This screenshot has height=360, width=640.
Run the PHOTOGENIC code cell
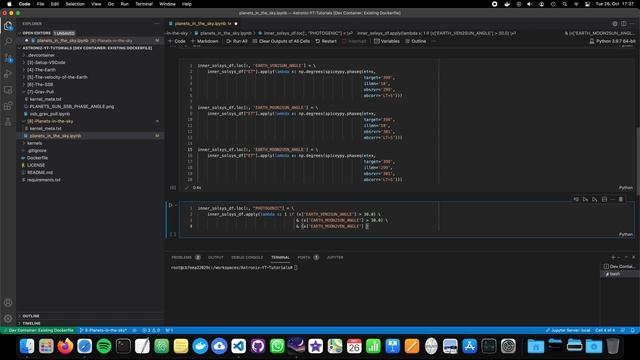coord(171,205)
